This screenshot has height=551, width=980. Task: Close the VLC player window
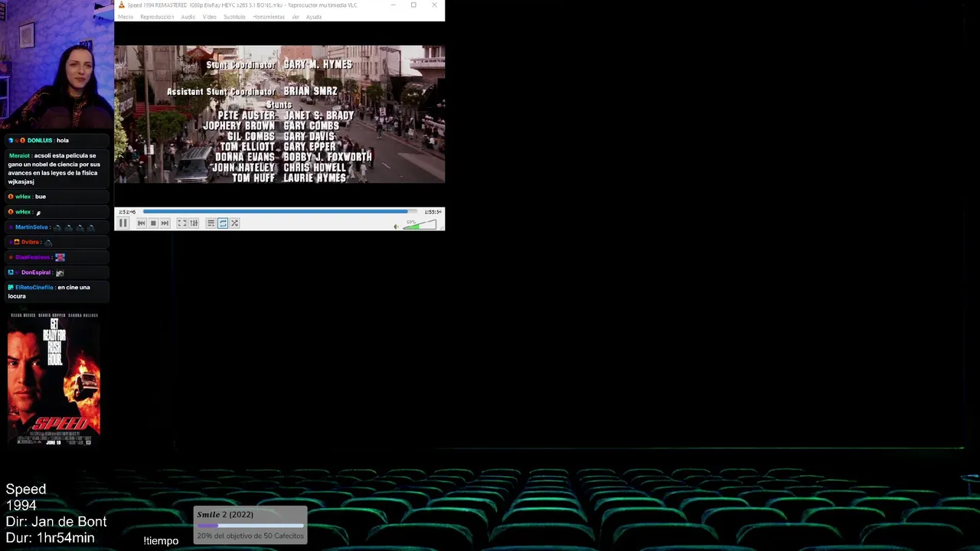click(x=434, y=5)
